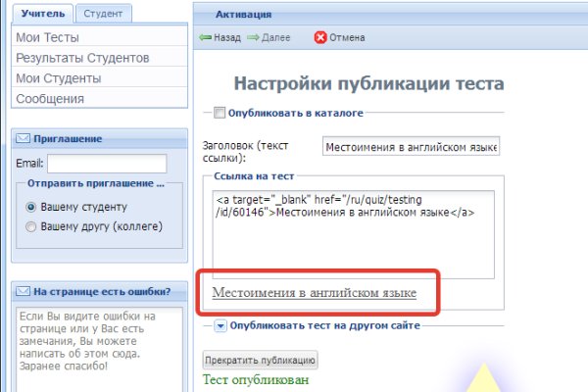Viewport: 588px width, 392px height.
Task: Switch to the Студент tab
Action: click(x=103, y=14)
